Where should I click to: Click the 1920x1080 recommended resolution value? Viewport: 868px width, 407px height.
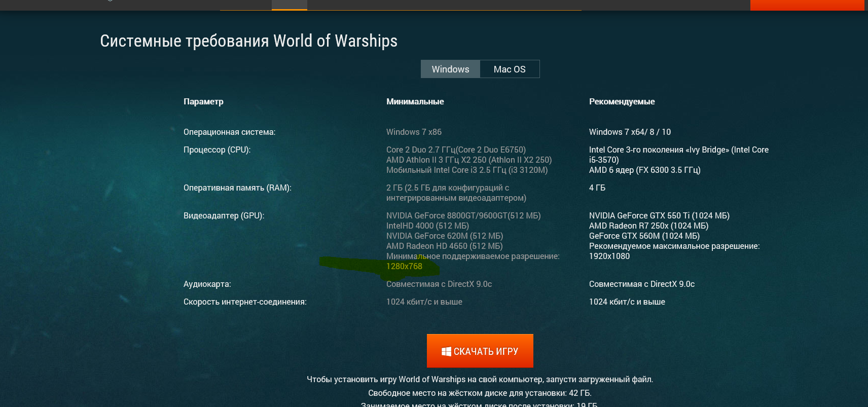(609, 256)
